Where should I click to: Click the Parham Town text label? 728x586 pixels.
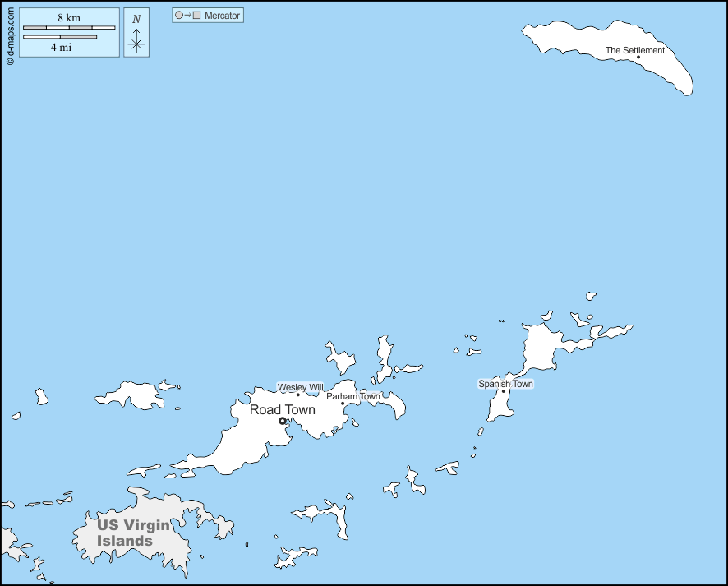pyautogui.click(x=353, y=396)
